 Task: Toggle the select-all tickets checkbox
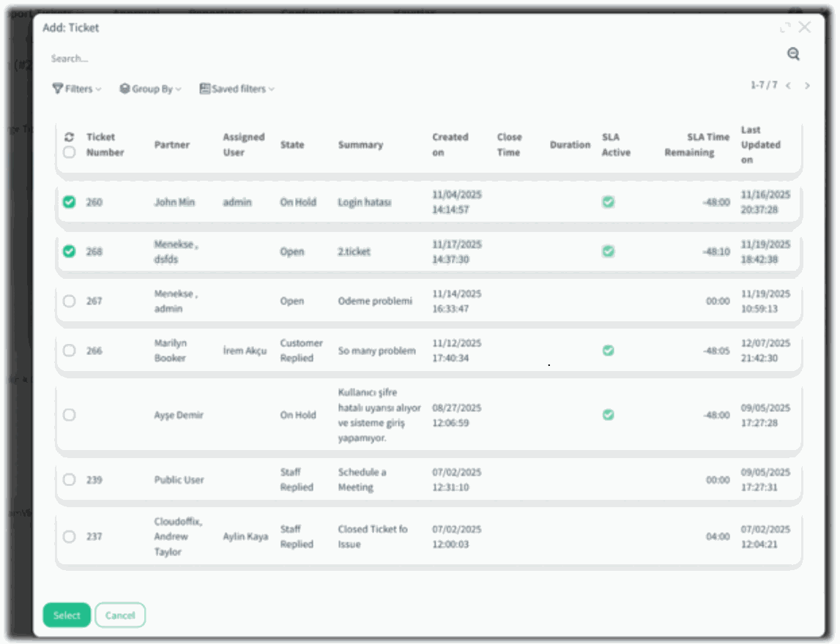(69, 152)
